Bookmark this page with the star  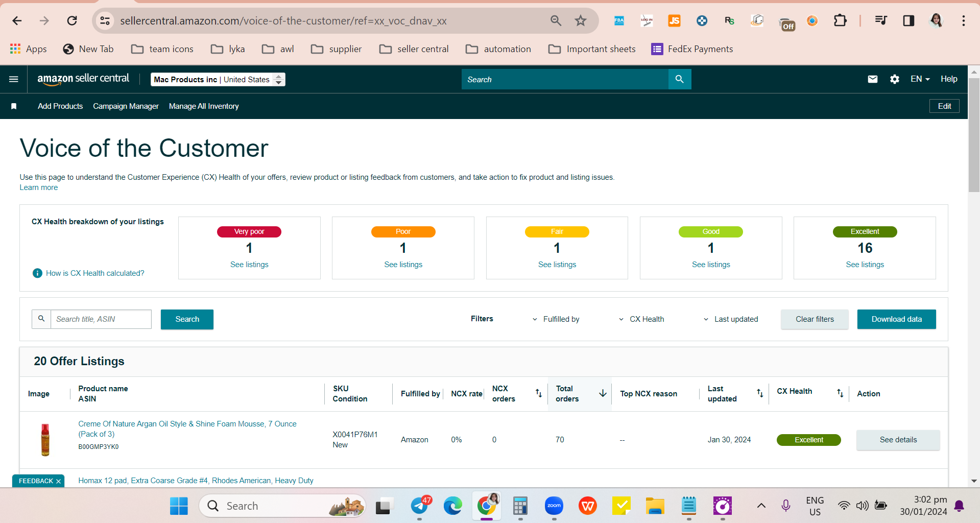[581, 20]
